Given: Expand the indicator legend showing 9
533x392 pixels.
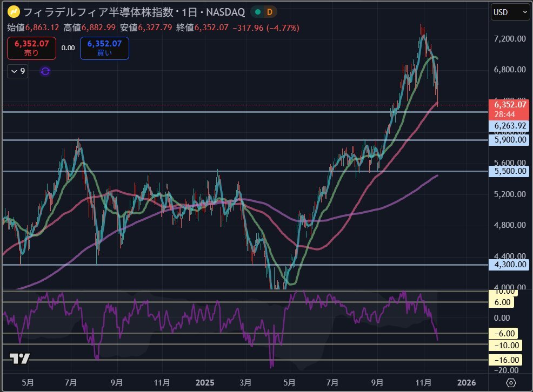Looking at the screenshot, I should [x=18, y=71].
